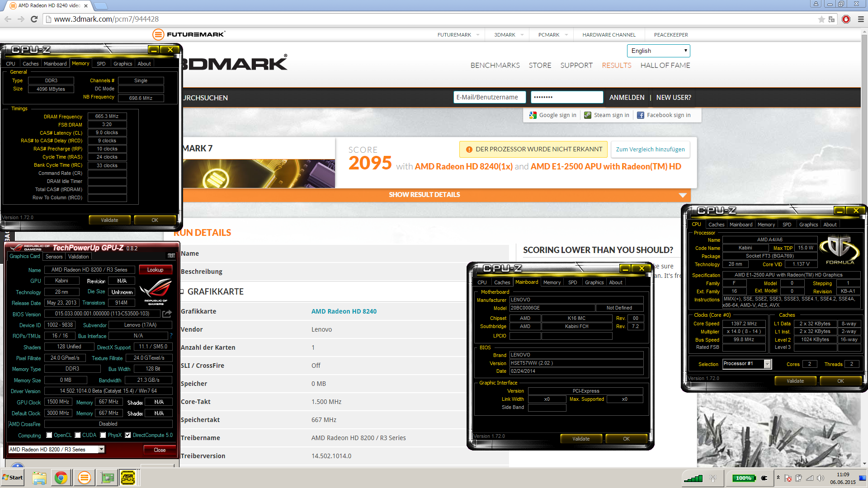Image resolution: width=868 pixels, height=488 pixels.
Task: Click Validate in the Memory CPU-Z window
Action: tap(109, 220)
